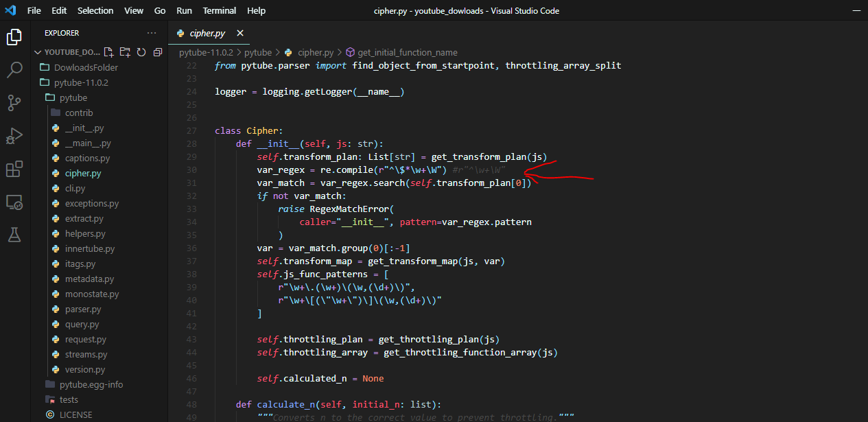Open the Search view icon

[14, 69]
